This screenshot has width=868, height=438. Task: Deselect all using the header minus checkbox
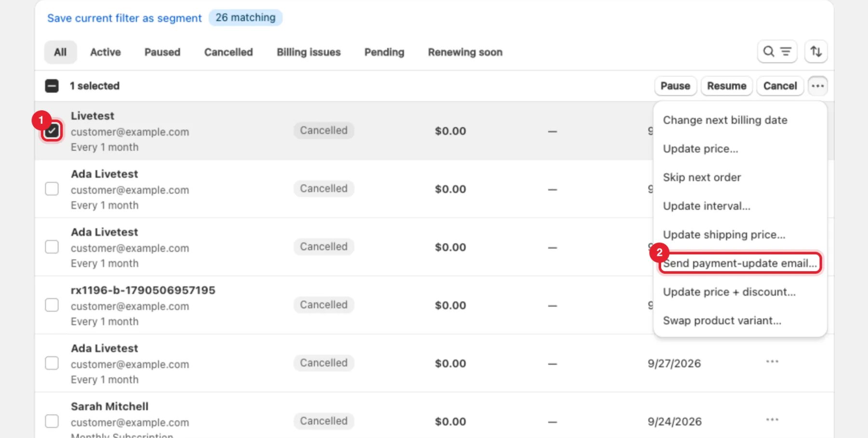click(52, 86)
